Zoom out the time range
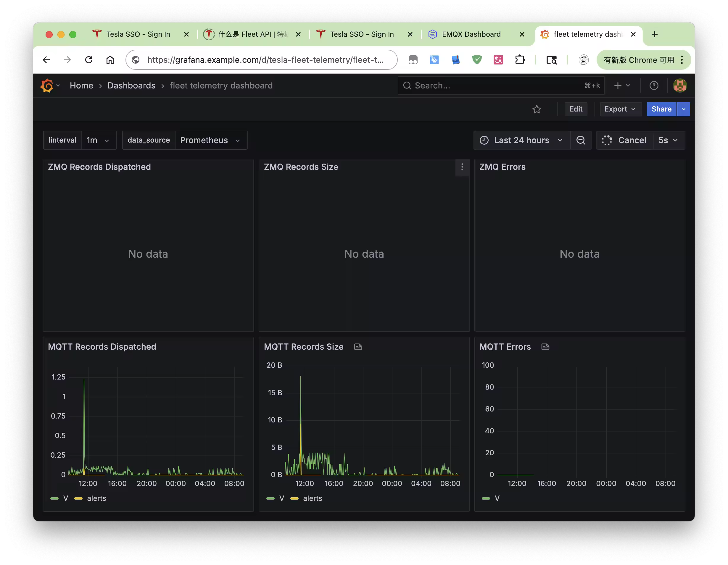The width and height of the screenshot is (728, 565). coord(581,140)
